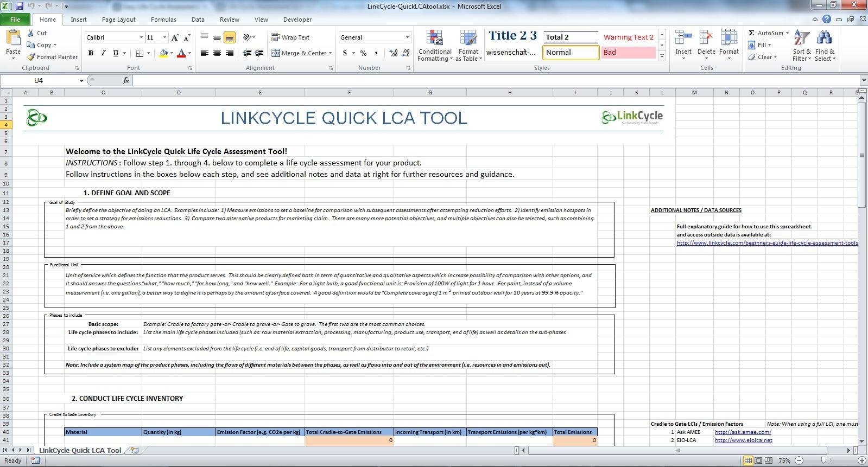Open Conditional Formatting menu
Screen dimensions: 868x467
coord(435,46)
